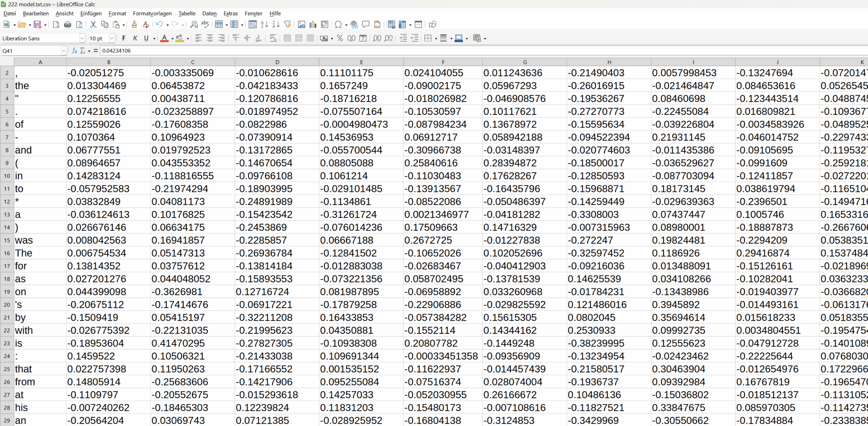Apply the red font color swatch
868x426 pixels.
click(164, 38)
